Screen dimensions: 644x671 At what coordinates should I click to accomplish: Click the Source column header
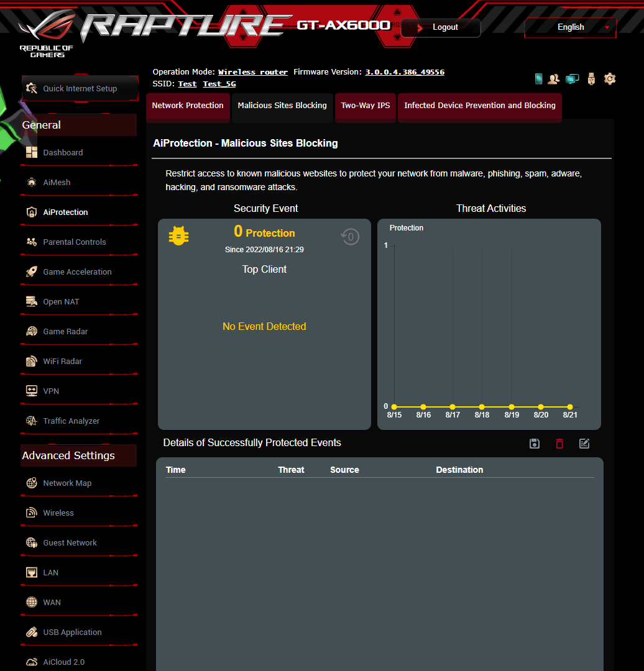tap(345, 470)
